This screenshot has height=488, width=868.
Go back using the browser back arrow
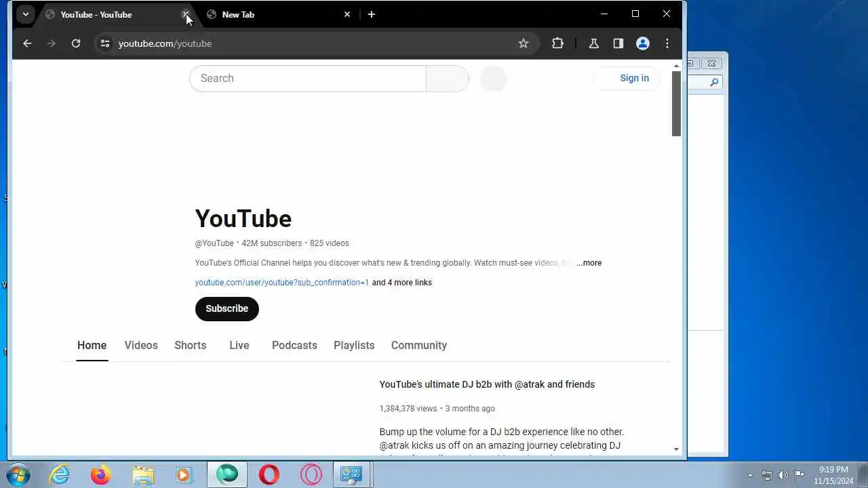27,43
